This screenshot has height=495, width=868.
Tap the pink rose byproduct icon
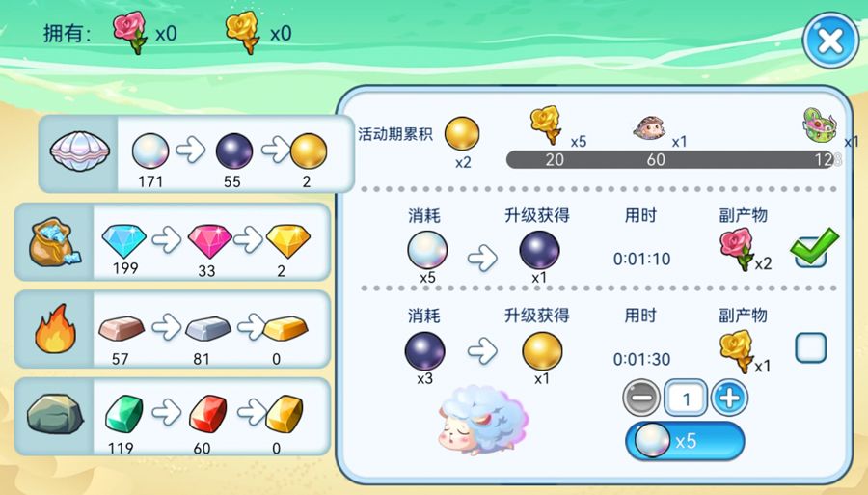pos(736,249)
